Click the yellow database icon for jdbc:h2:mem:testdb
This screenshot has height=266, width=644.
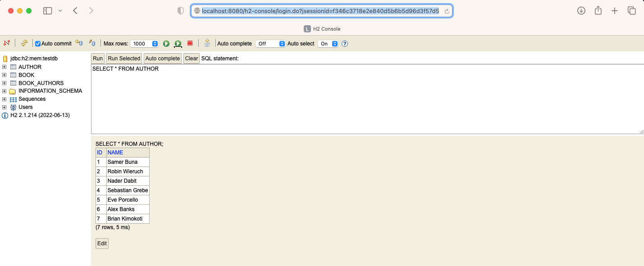(5, 59)
